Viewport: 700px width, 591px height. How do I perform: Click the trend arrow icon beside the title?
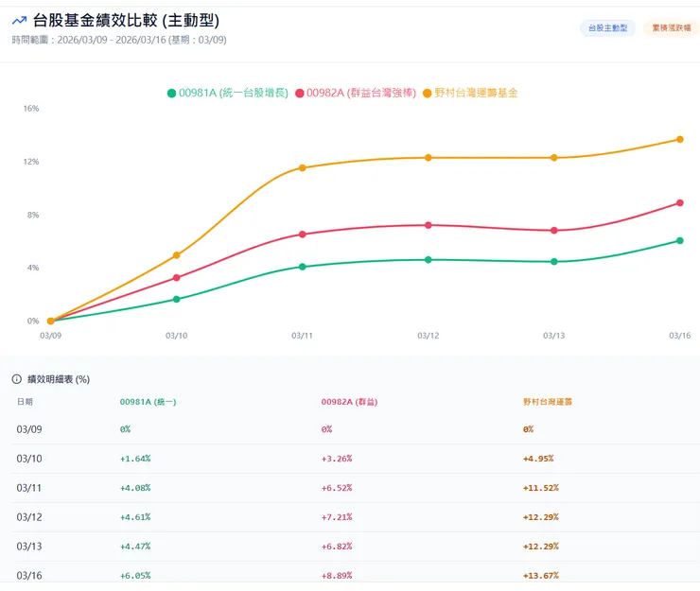point(19,21)
